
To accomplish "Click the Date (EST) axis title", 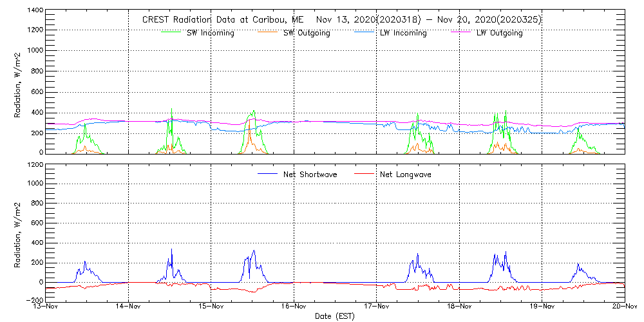I will click(336, 316).
